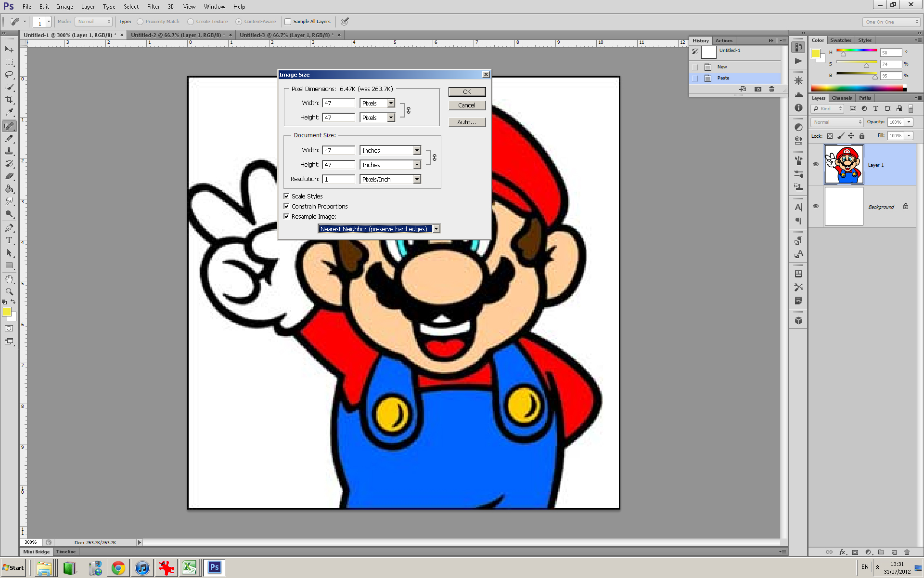This screenshot has width=924, height=578.
Task: Click the pixel Width input field
Action: pyautogui.click(x=339, y=103)
